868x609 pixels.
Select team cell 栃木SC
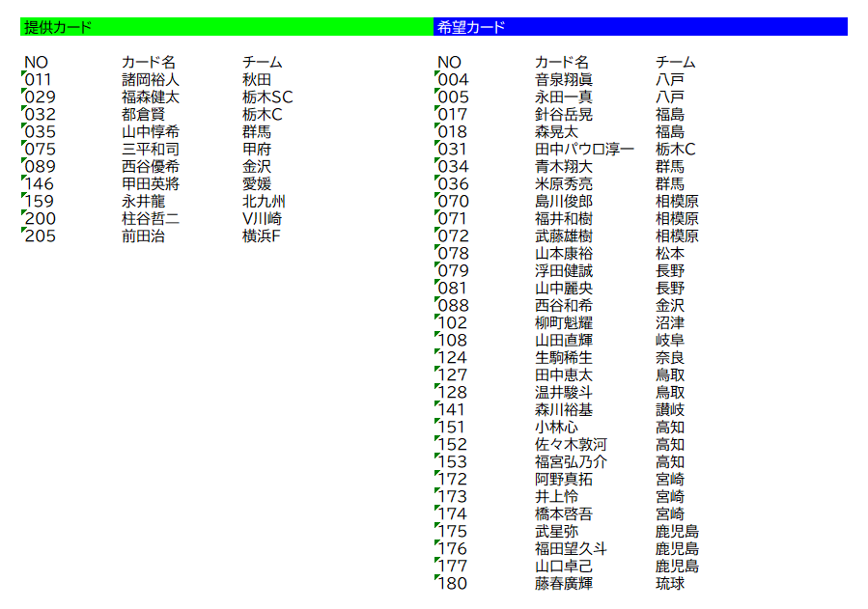pyautogui.click(x=267, y=97)
